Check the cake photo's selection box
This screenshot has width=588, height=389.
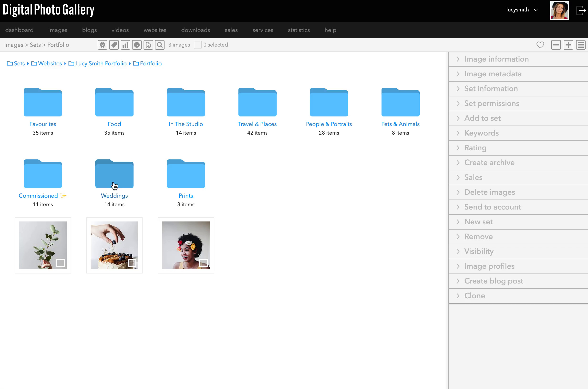[x=132, y=263]
